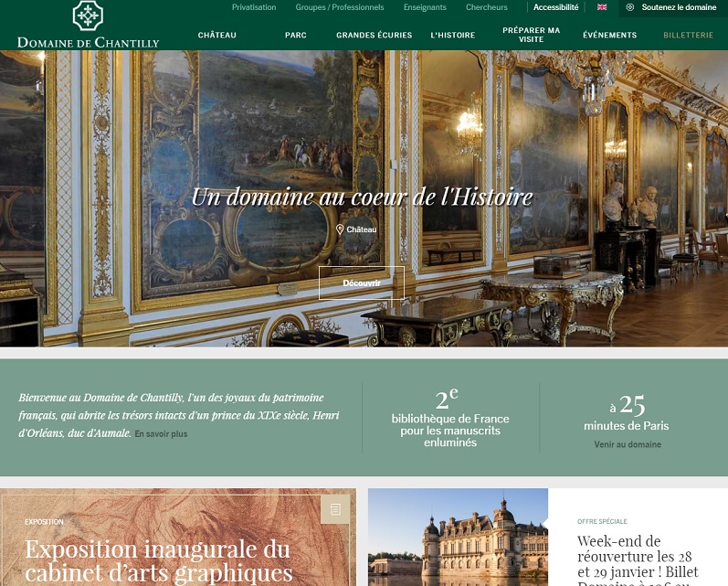Open Exposition inaugurale du cabinet d'arts graphiques

(159, 560)
